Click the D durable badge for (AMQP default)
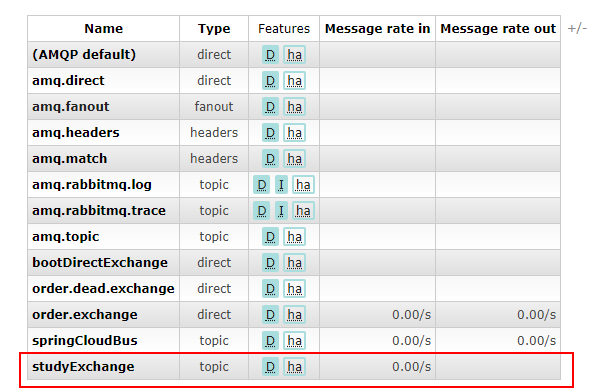 pyautogui.click(x=270, y=55)
